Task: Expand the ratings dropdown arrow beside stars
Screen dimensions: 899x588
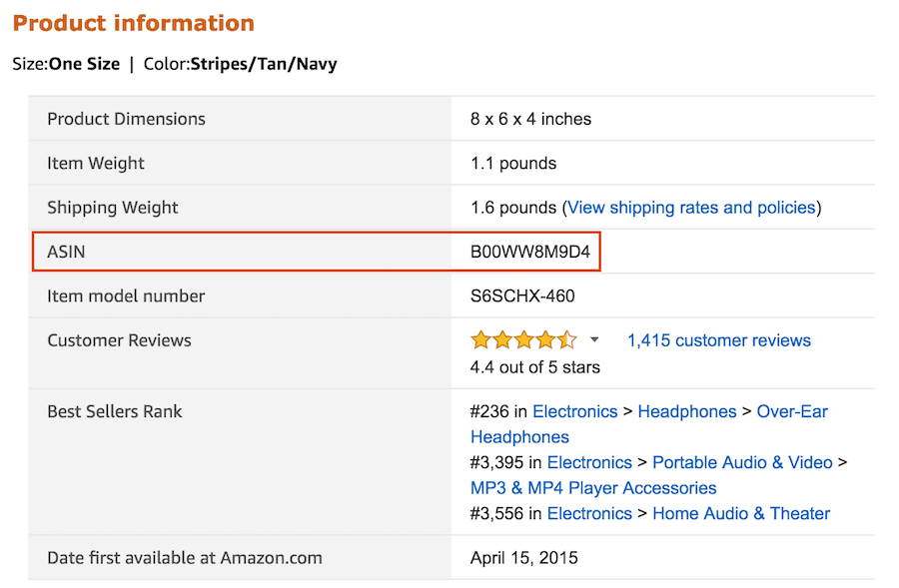Action: click(x=594, y=340)
